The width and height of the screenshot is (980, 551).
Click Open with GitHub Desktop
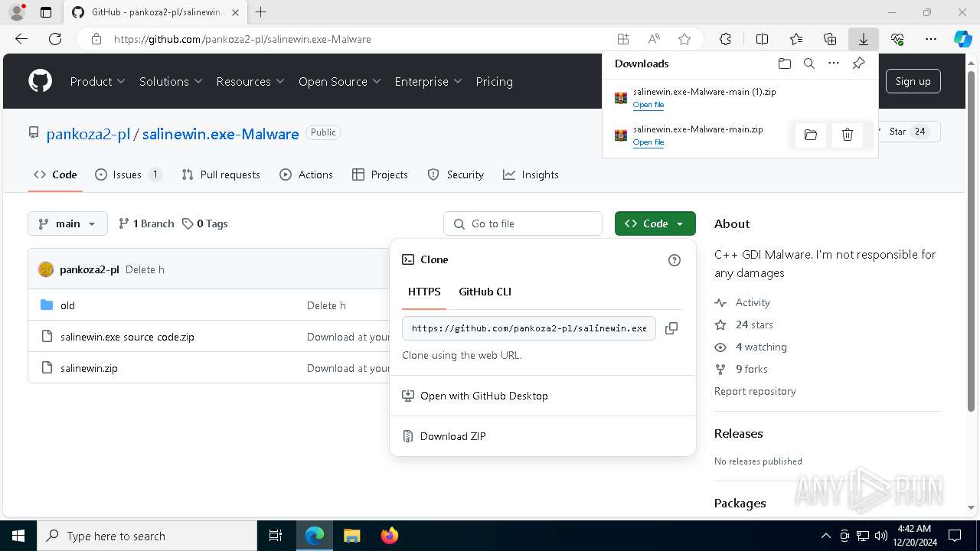tap(475, 396)
